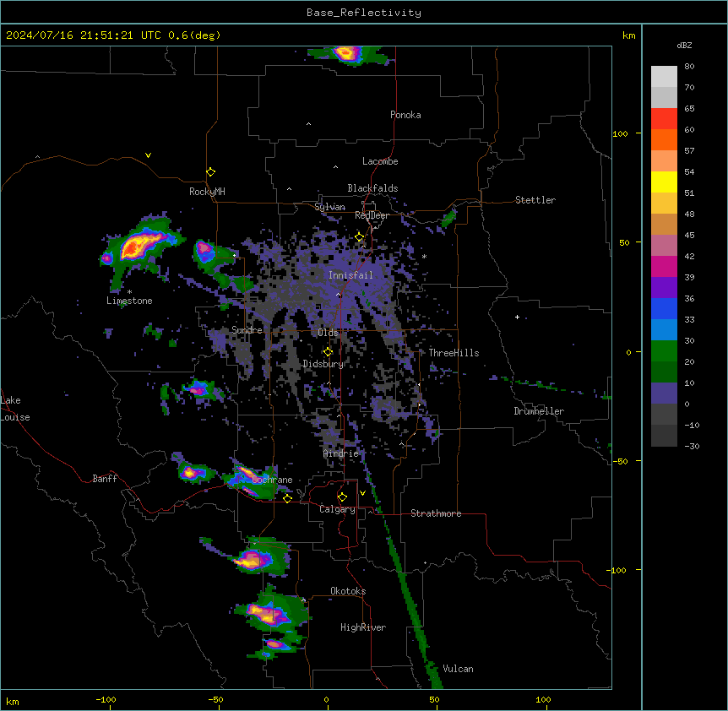728x711 pixels.
Task: Click the yellow diamond marker above Calgary label
Action: [342, 497]
